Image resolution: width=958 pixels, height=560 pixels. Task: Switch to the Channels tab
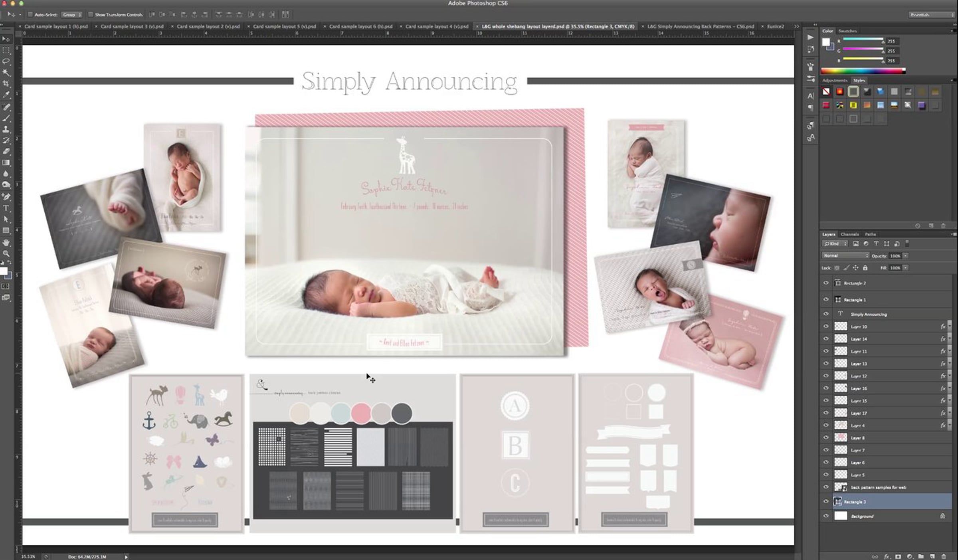[849, 234]
